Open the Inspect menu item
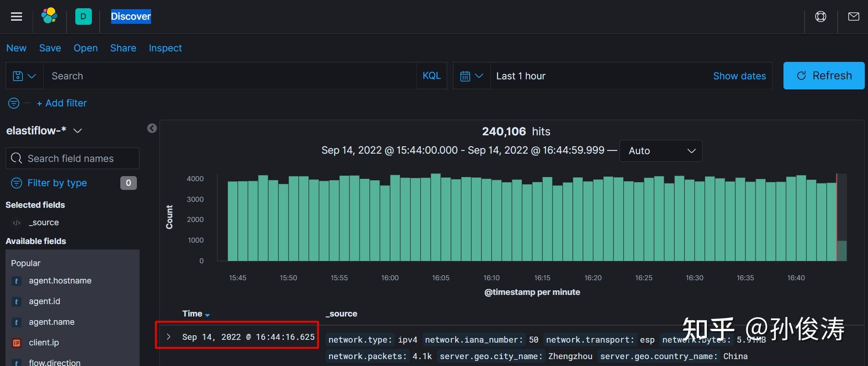868x366 pixels. tap(165, 48)
